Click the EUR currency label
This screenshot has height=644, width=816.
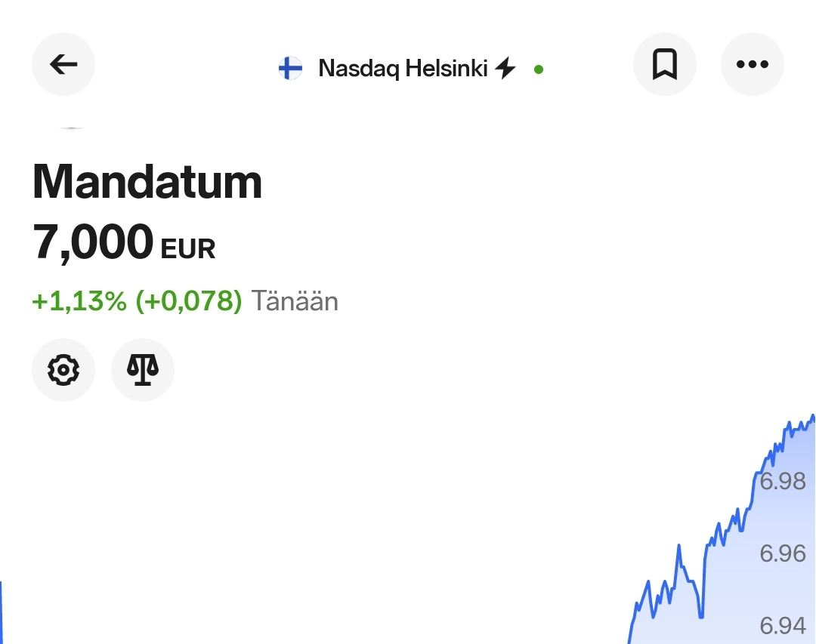(188, 248)
